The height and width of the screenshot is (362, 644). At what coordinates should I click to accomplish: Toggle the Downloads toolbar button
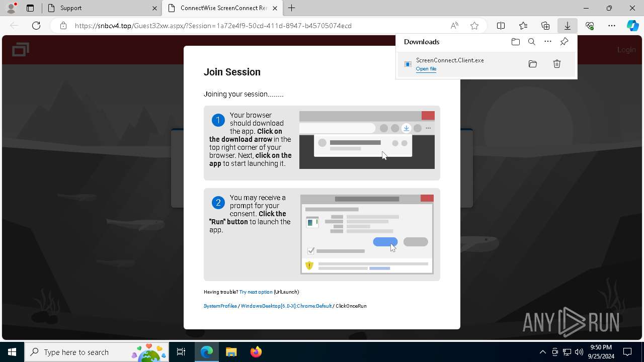point(568,26)
